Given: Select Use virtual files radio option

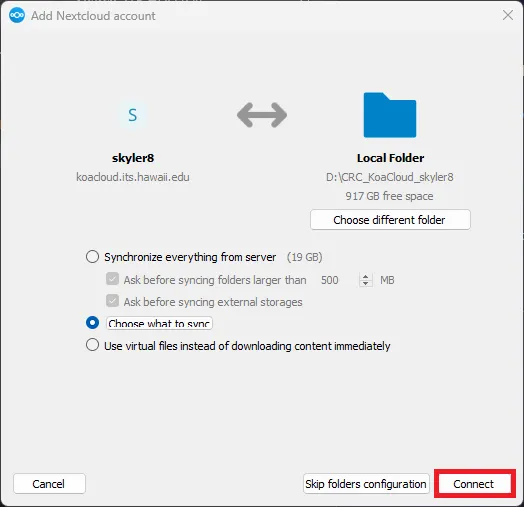Looking at the screenshot, I should click(92, 345).
